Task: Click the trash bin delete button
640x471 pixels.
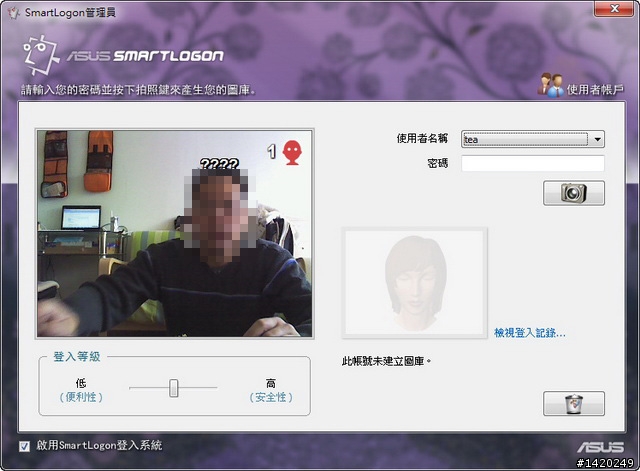Action: pos(573,403)
